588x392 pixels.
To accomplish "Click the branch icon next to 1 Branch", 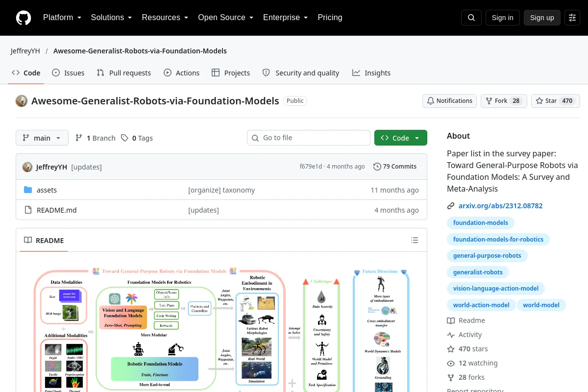I will [79, 138].
